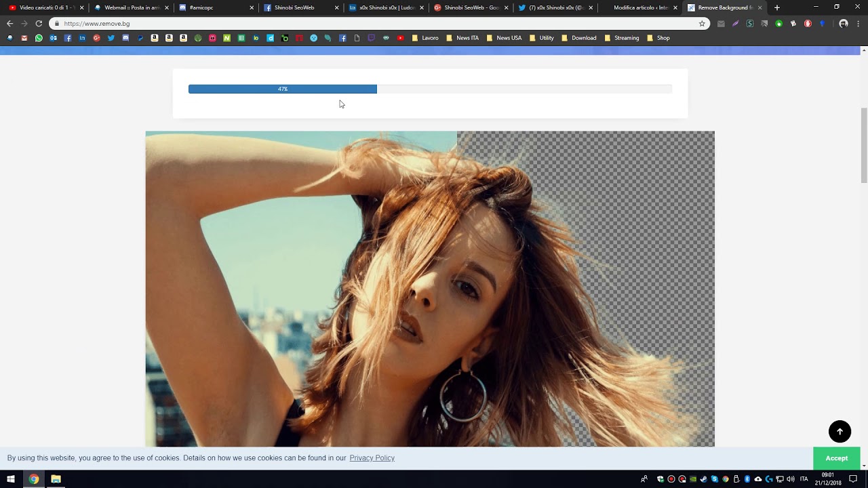Expand the Shop bookmarks folder
This screenshot has width=868, height=488.
pyautogui.click(x=658, y=38)
